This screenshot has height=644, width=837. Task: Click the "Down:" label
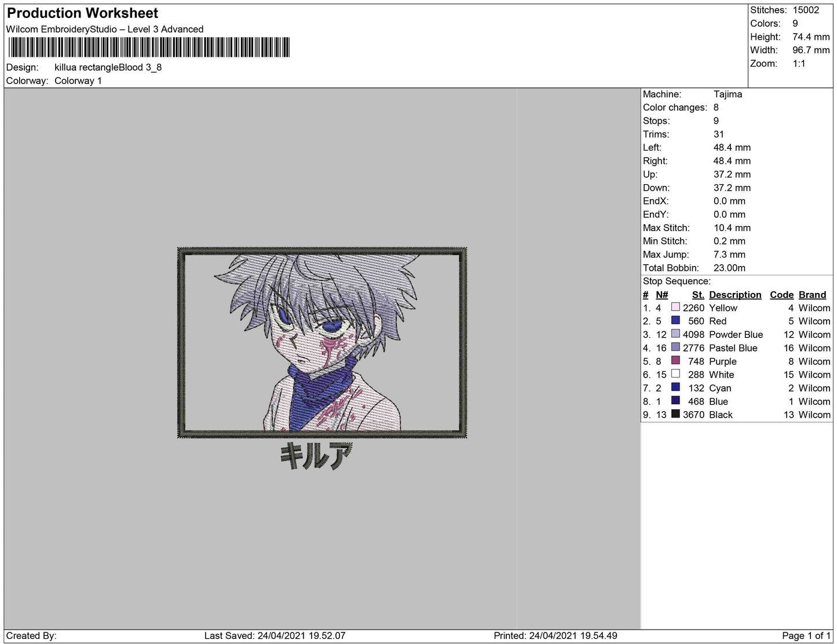click(x=656, y=188)
